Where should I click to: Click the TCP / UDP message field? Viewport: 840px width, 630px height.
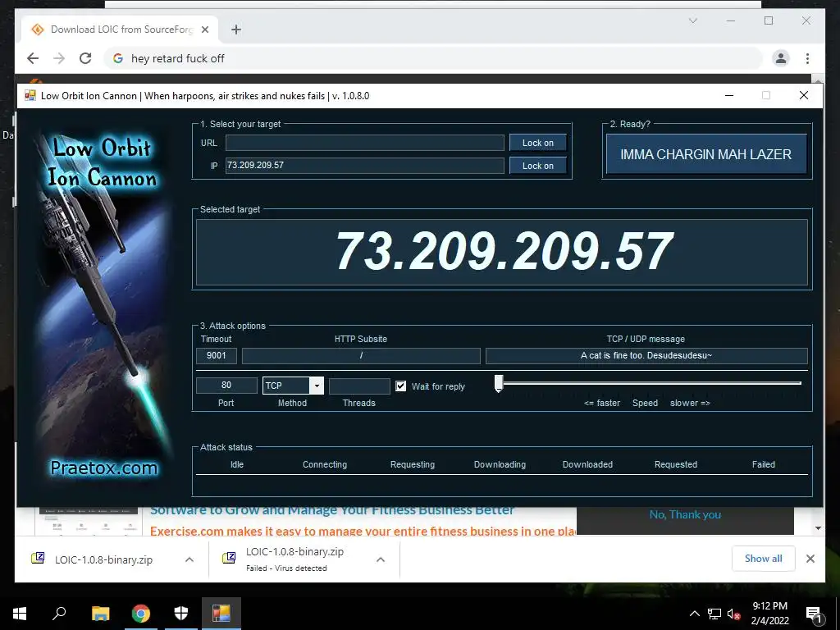(646, 355)
